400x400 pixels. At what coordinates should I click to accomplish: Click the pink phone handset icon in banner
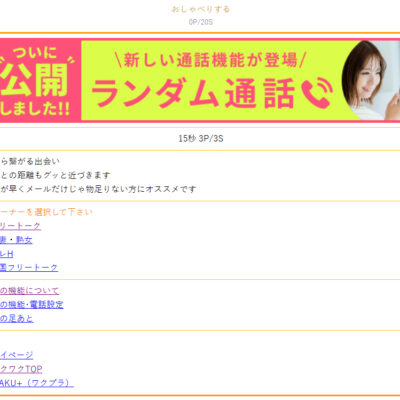click(317, 93)
